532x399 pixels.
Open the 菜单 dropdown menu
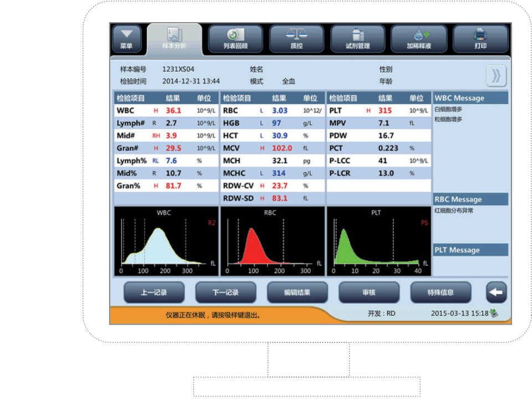(126, 39)
